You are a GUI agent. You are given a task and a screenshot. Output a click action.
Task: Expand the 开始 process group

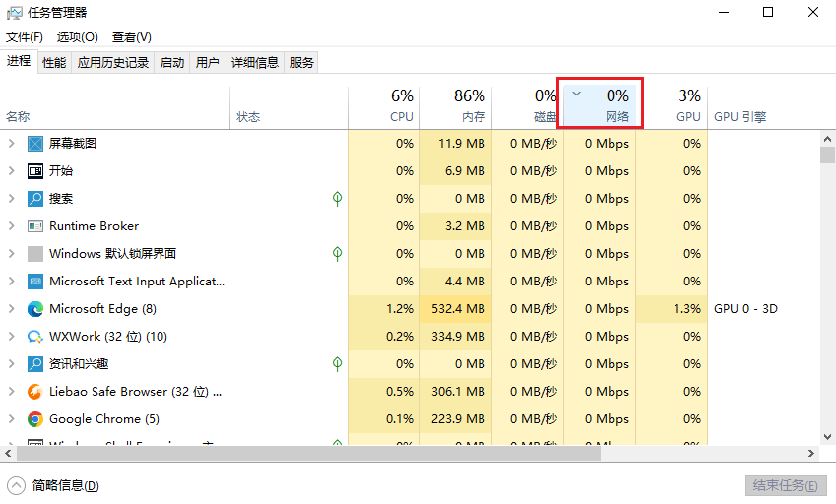(x=11, y=171)
